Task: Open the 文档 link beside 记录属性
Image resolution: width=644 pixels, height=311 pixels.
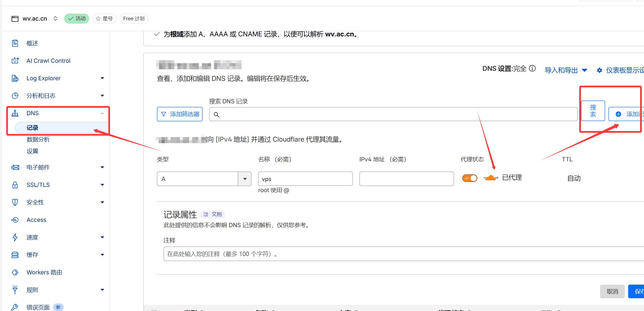Action: coord(213,214)
